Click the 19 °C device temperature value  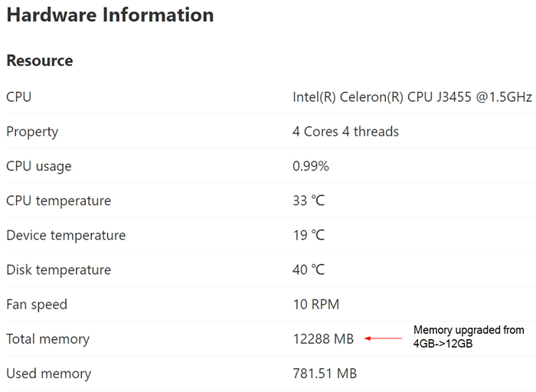[x=309, y=235]
